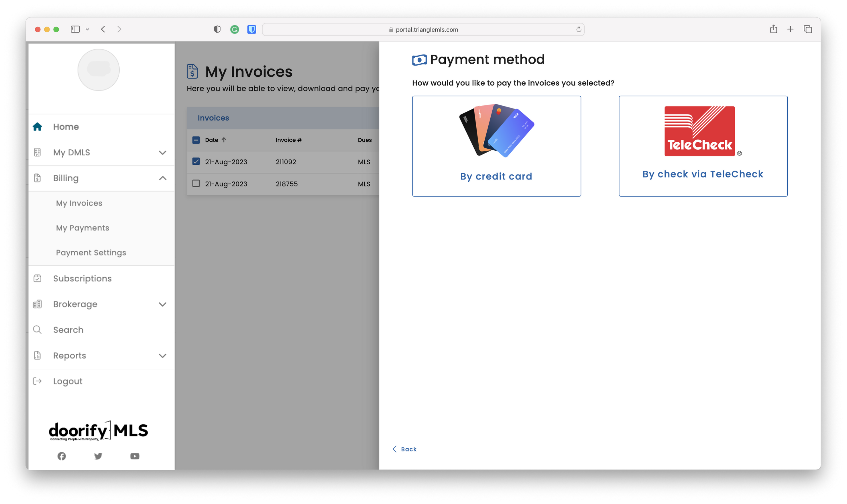Click the credit cards illustration
This screenshot has width=847, height=504.
coord(496,130)
